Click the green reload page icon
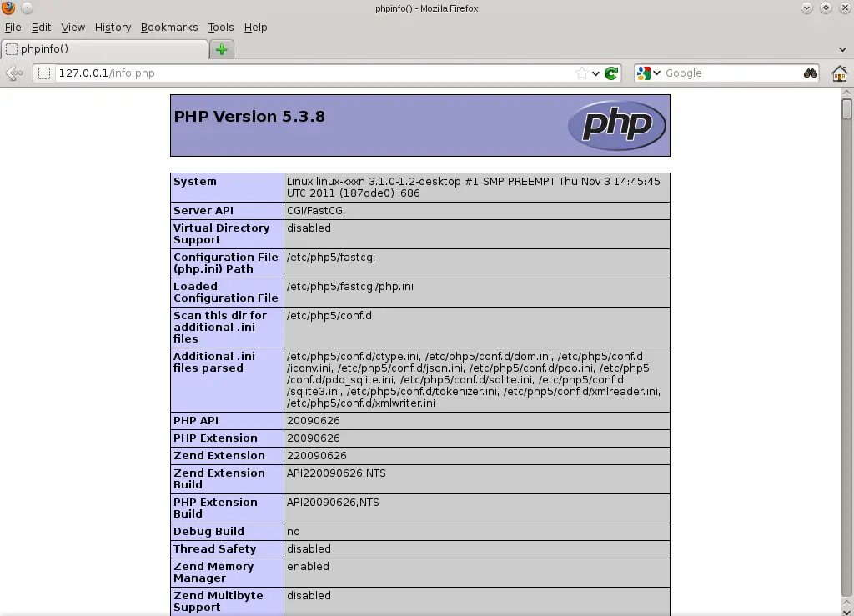 (611, 73)
